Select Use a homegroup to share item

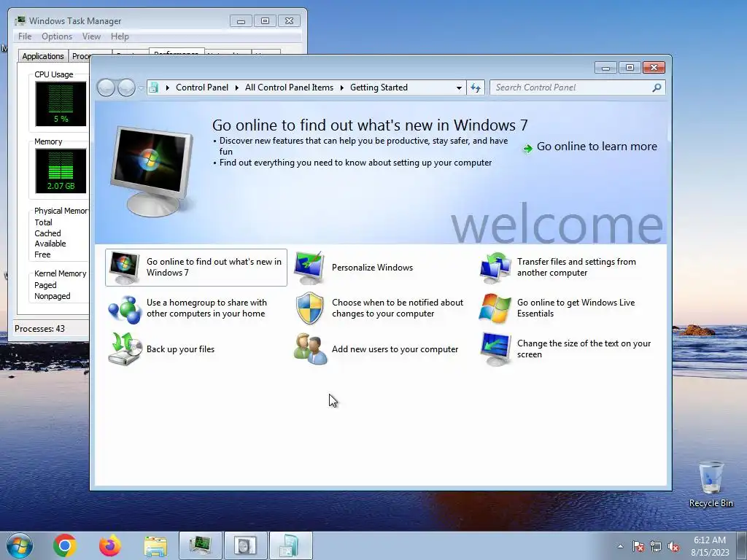(x=196, y=308)
